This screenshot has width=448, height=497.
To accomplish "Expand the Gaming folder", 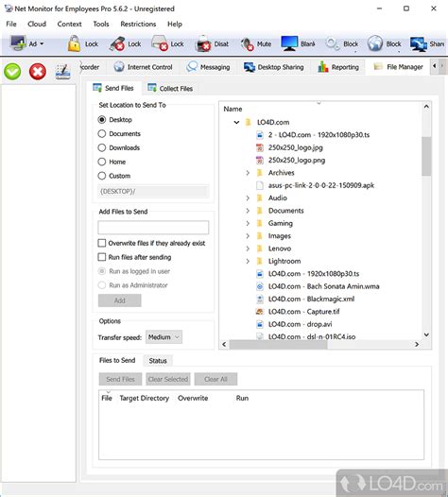I will click(x=248, y=223).
